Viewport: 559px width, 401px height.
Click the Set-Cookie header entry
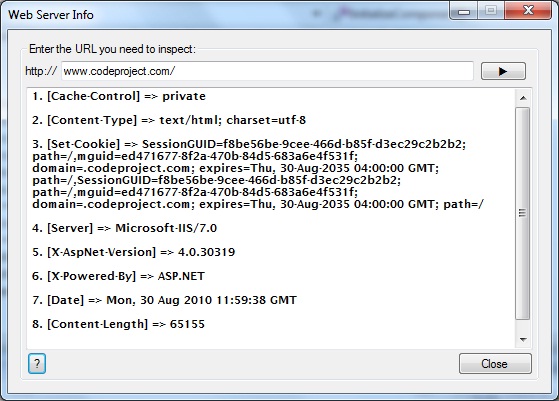(x=258, y=174)
